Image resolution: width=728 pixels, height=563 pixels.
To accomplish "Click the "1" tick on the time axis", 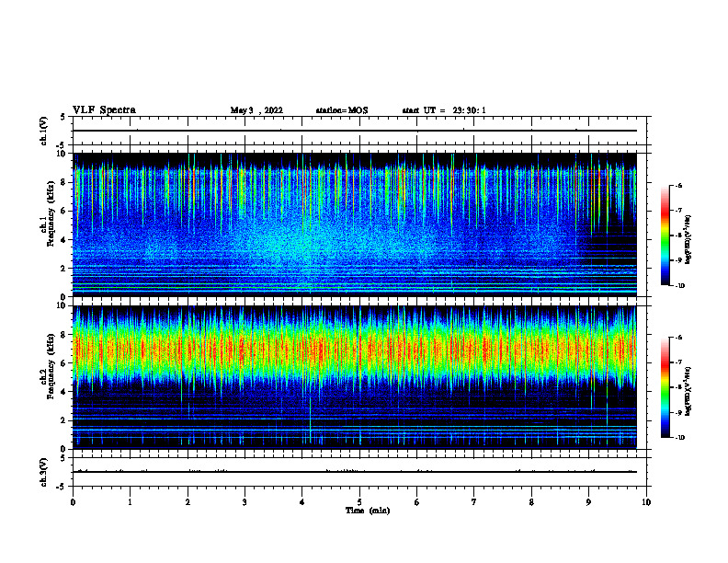I will (130, 502).
